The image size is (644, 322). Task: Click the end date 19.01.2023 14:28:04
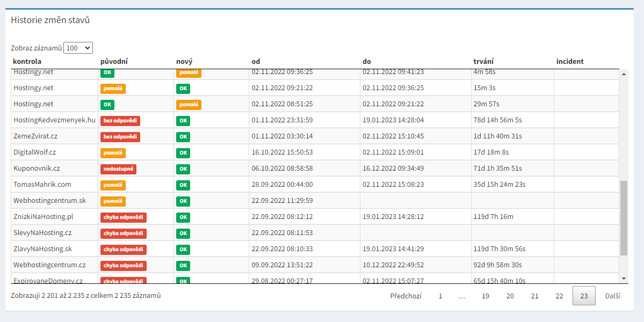pyautogui.click(x=393, y=120)
